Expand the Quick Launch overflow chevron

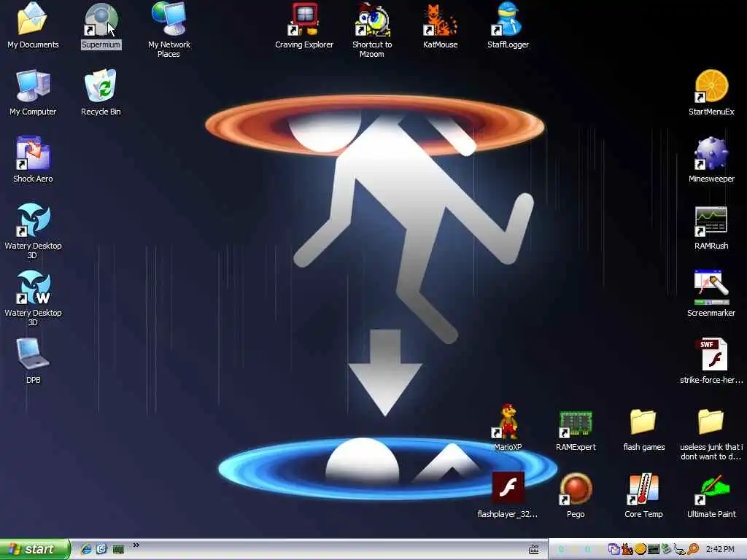pyautogui.click(x=136, y=545)
